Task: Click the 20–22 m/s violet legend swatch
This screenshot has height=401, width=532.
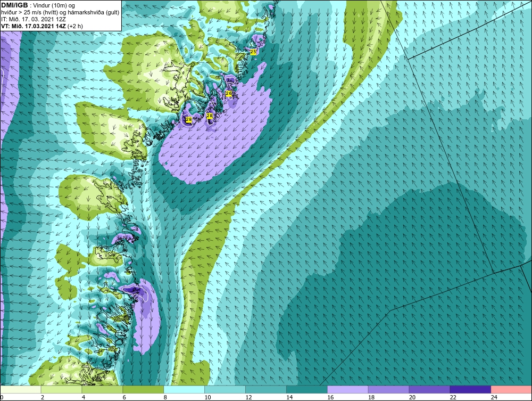Action: [x=429, y=389]
